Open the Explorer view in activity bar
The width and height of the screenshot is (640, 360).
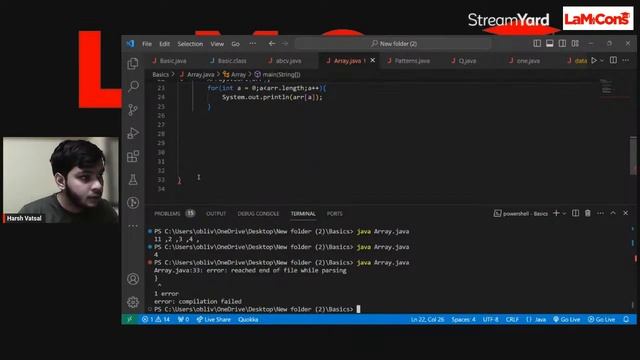coord(133,64)
